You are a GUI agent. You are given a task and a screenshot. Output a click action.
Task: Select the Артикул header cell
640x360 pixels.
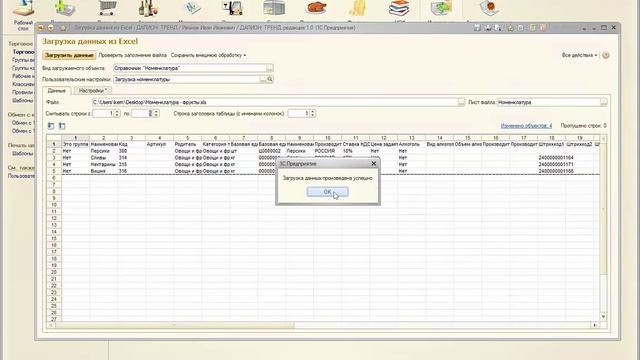pyautogui.click(x=159, y=144)
